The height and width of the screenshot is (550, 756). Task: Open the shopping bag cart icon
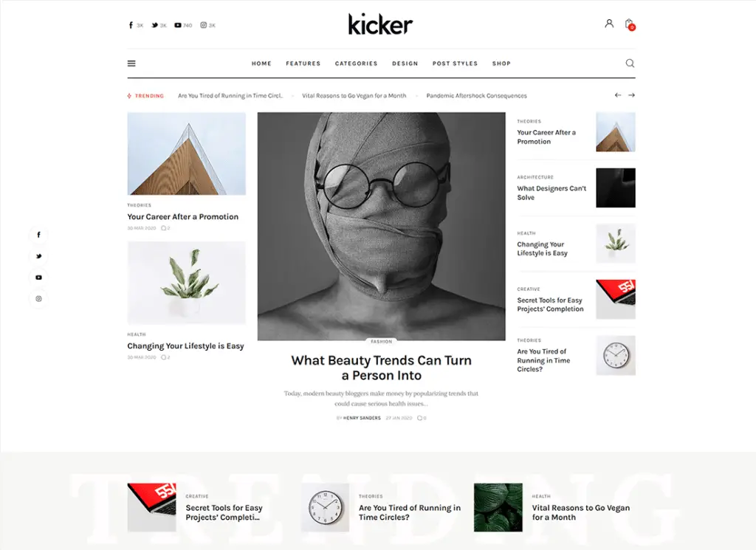click(x=629, y=24)
